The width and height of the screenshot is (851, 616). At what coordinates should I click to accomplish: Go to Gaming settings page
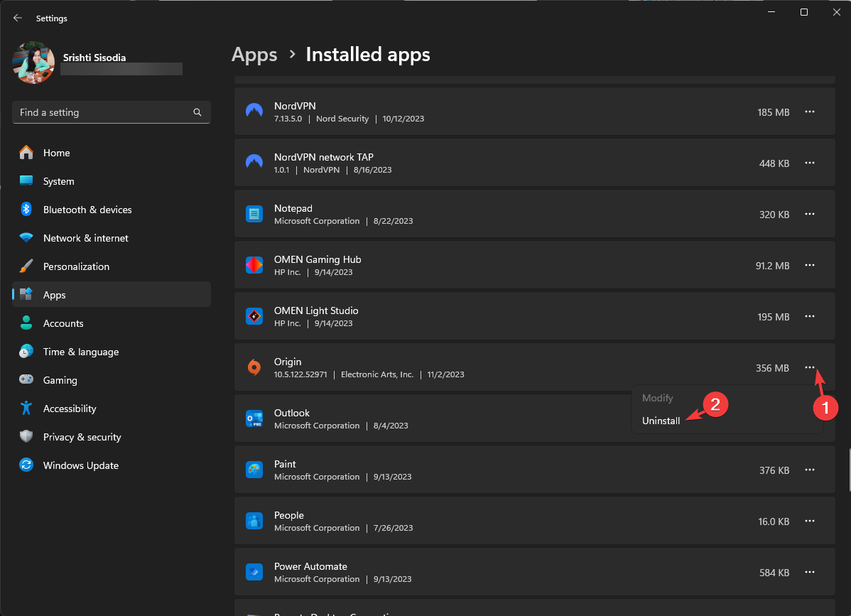tap(112, 380)
